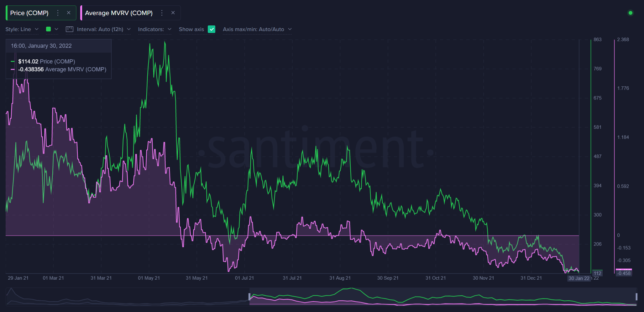Click the 30 Jan 22 date marker
Image resolution: width=644 pixels, height=312 pixels.
579,278
